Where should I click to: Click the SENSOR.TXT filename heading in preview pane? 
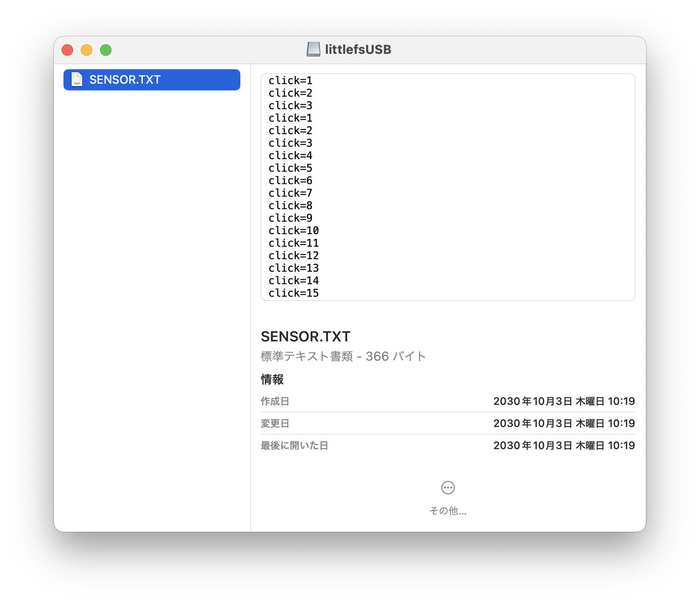click(305, 336)
